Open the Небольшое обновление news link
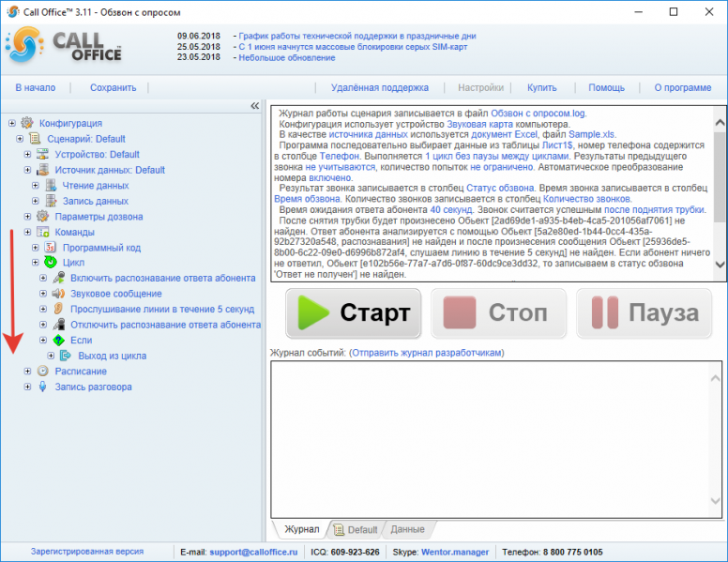This screenshot has width=728, height=562. point(287,57)
